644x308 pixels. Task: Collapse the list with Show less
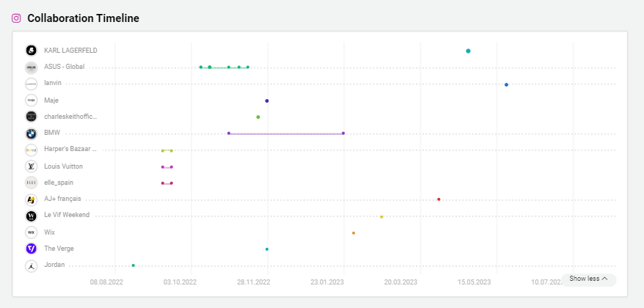coord(588,279)
